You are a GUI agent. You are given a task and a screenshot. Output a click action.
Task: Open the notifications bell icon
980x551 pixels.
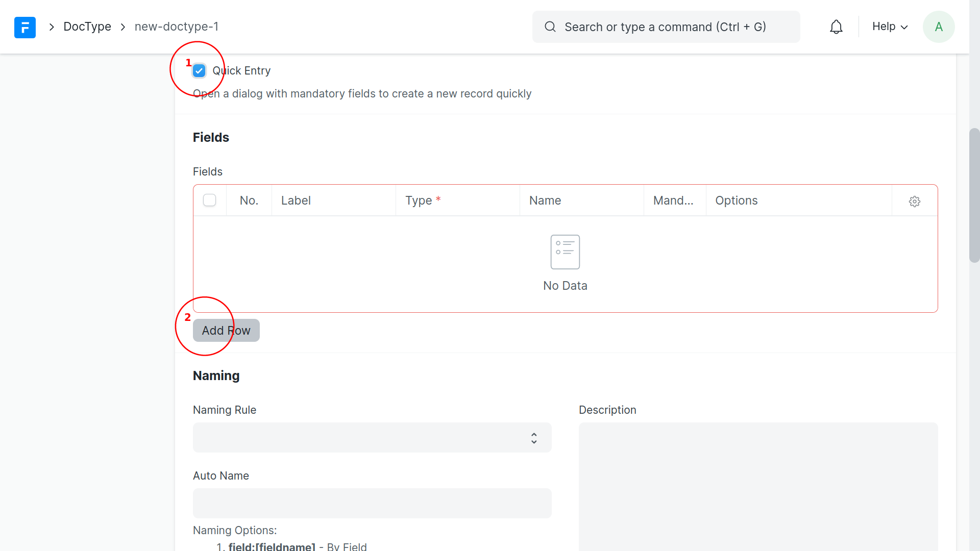tap(836, 27)
